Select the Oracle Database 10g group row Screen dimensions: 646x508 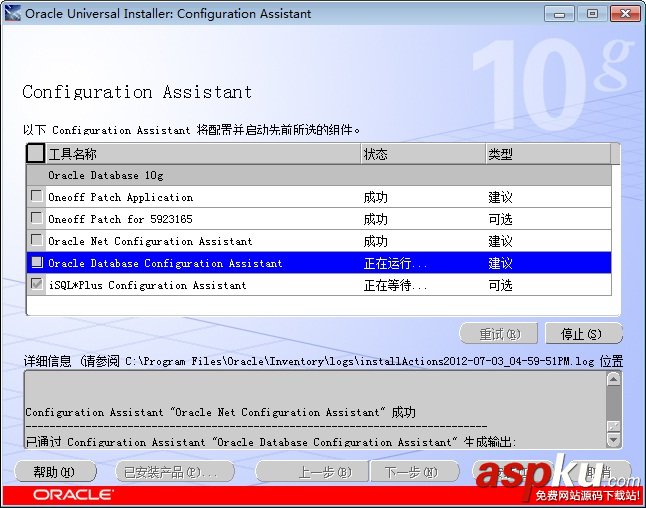tap(319, 176)
